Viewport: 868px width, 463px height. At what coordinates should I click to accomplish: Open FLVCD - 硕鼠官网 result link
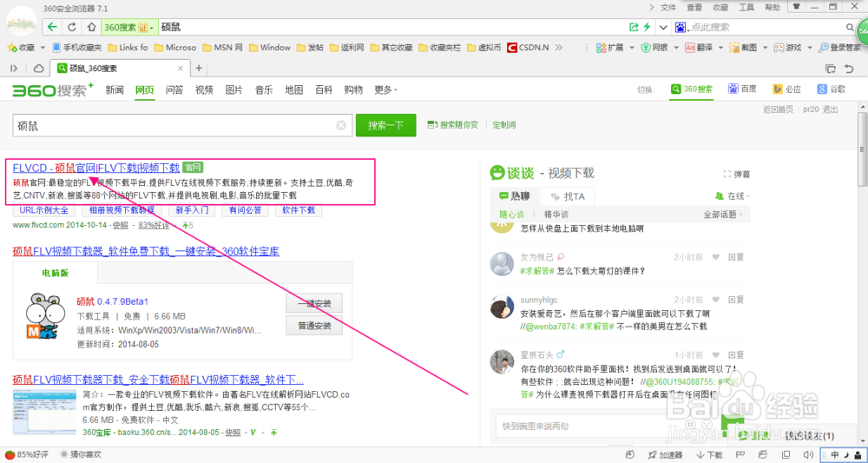pyautogui.click(x=95, y=168)
